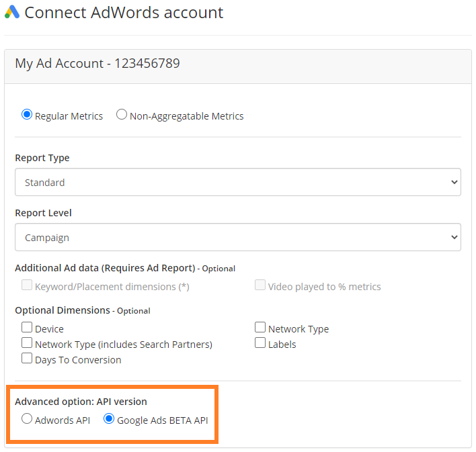The width and height of the screenshot is (476, 452).
Task: Enable the Network Type checkbox
Action: click(x=260, y=328)
